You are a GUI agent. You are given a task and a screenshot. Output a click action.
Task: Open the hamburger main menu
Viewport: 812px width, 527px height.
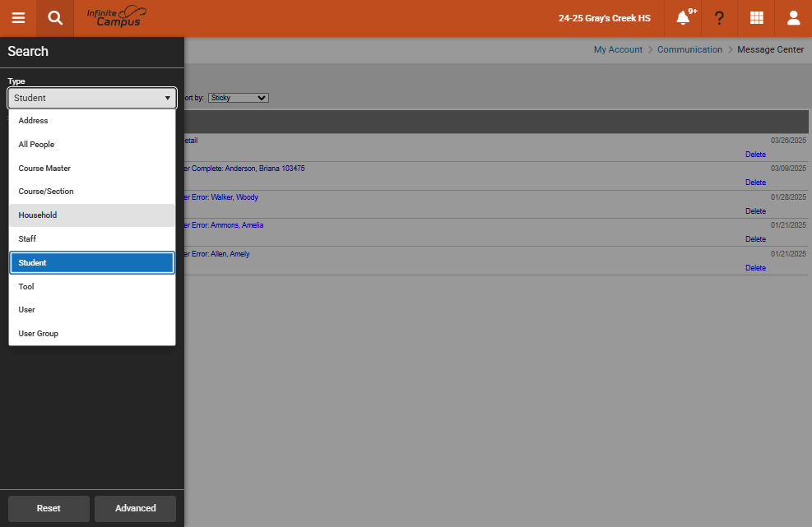18,18
